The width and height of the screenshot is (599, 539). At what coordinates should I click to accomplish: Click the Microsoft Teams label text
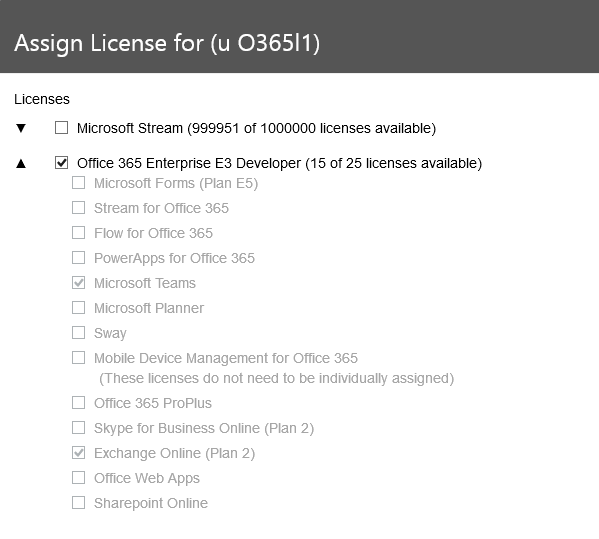click(145, 283)
